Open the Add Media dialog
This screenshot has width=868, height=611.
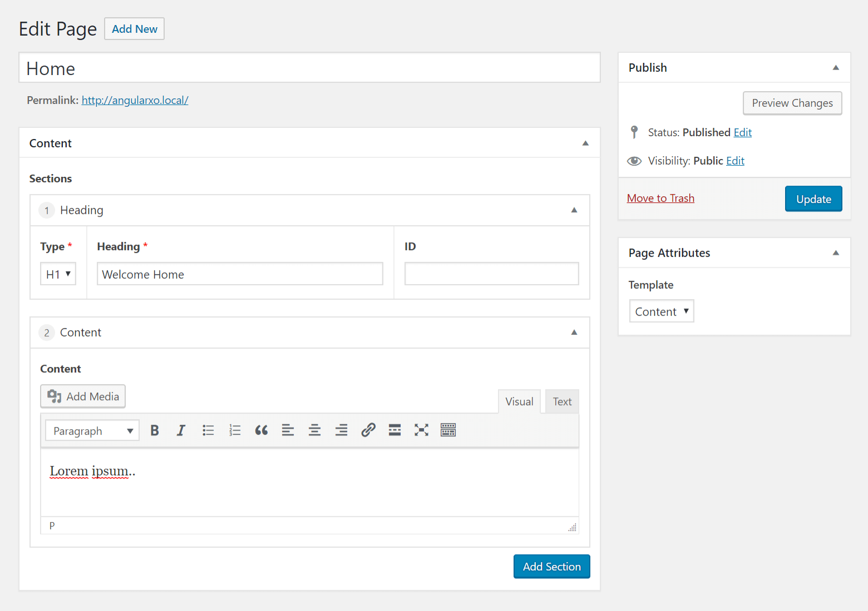pyautogui.click(x=82, y=396)
